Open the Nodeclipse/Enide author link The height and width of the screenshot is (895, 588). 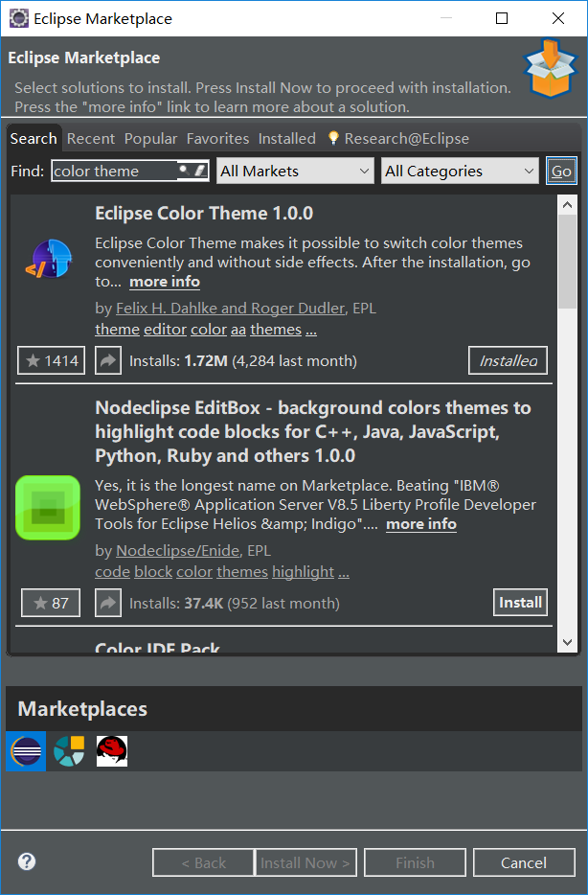point(178,551)
